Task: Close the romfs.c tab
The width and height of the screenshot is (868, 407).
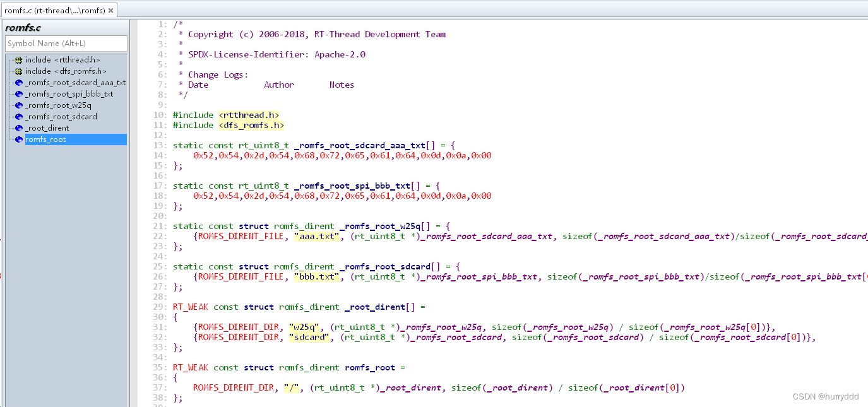Action: [112, 10]
